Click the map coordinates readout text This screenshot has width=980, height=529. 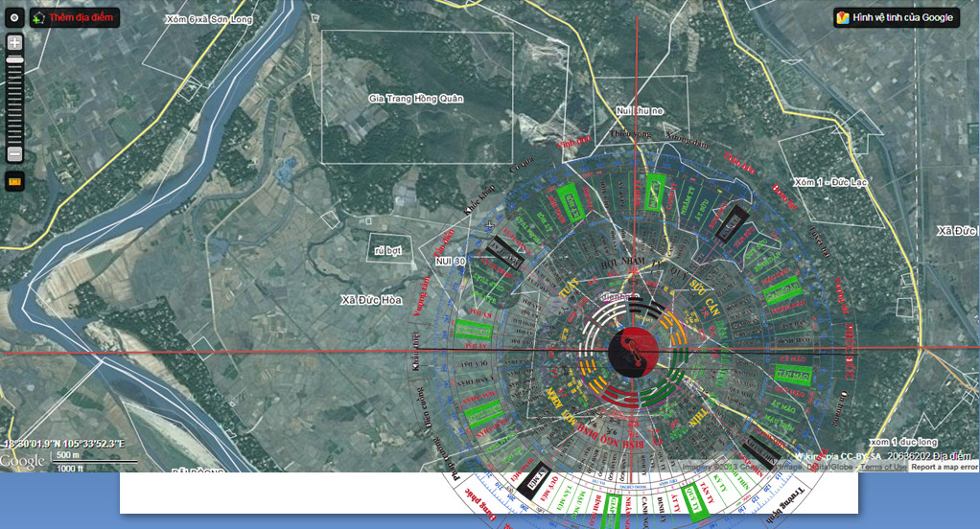63,444
